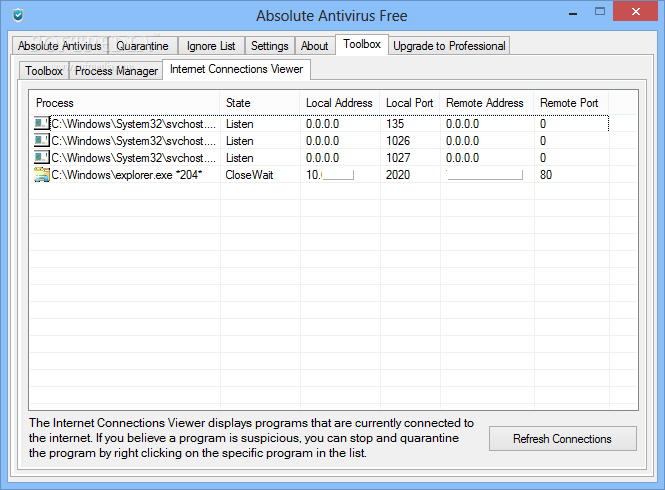Viewport: 665px width, 490px height.
Task: Click Listen state in port 1026 row
Action: (x=240, y=141)
